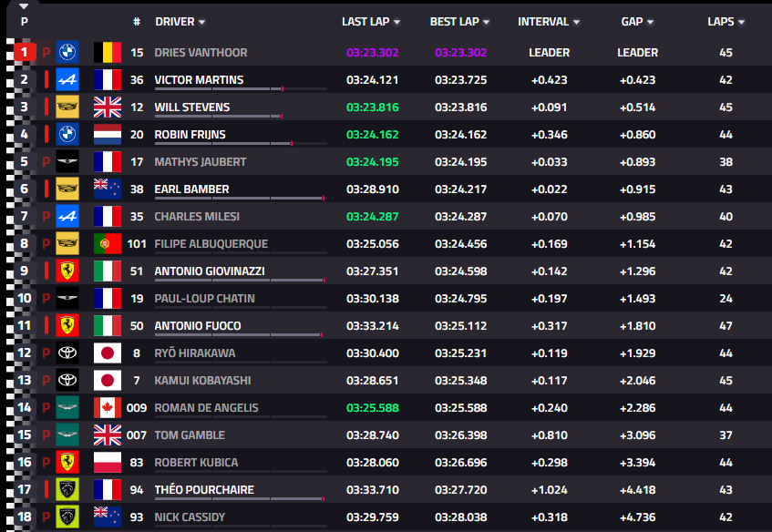The width and height of the screenshot is (772, 532).
Task: Click the Peugeot logo beside Théo Pourchaire
Action: click(x=67, y=489)
